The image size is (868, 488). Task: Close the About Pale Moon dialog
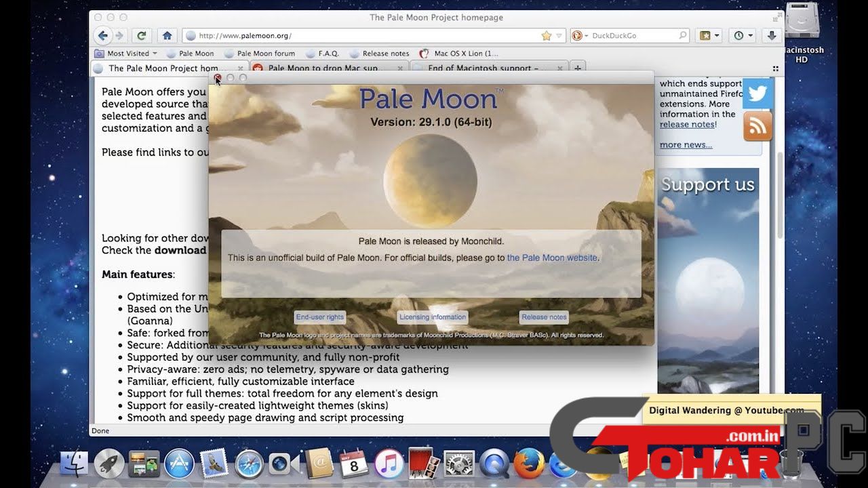click(x=218, y=78)
